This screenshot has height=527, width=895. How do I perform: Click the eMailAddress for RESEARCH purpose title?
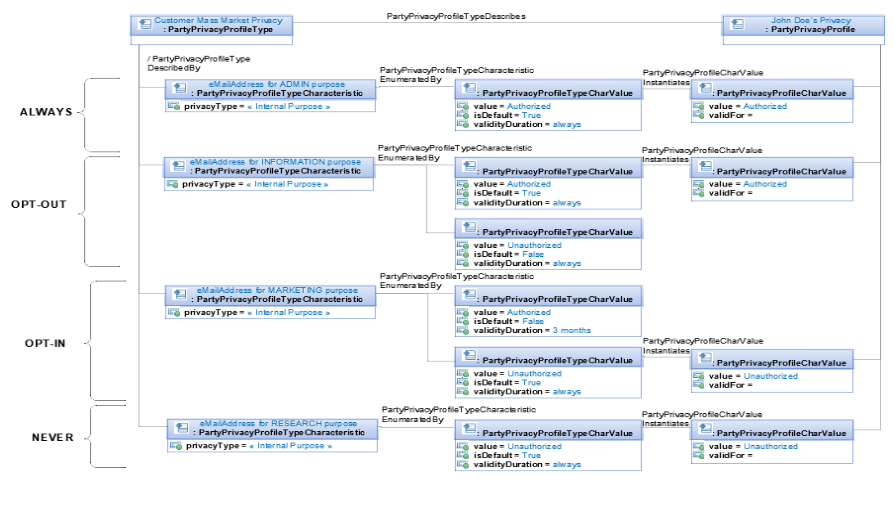278,423
